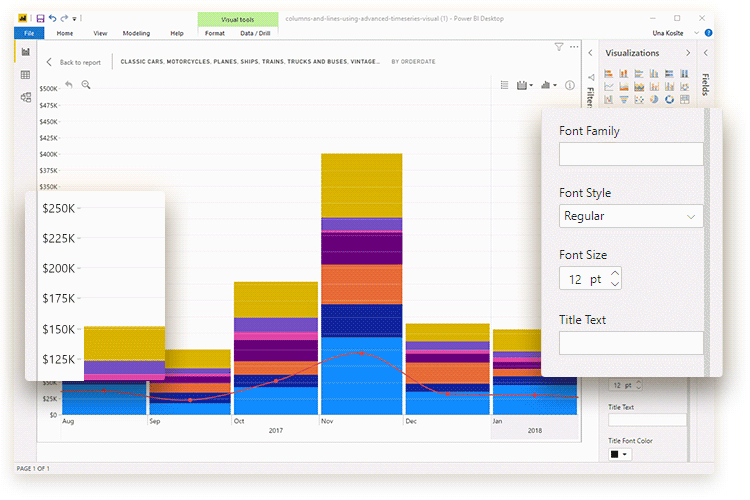Select Line and clustered column chart visualization

coord(670,86)
